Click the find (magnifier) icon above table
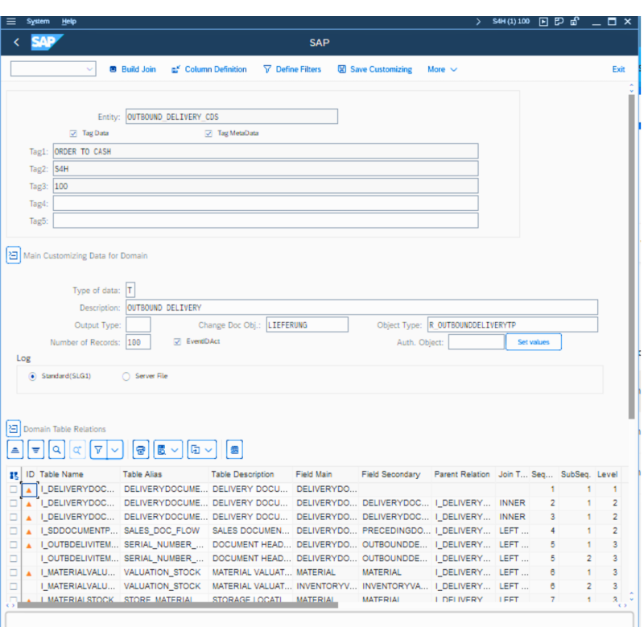The height and width of the screenshot is (644, 644). (x=57, y=449)
